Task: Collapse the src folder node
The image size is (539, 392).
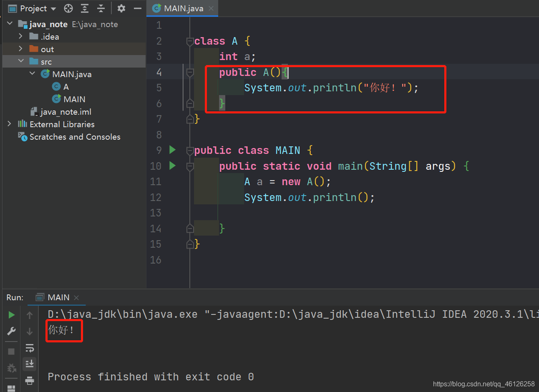Action: tap(22, 61)
